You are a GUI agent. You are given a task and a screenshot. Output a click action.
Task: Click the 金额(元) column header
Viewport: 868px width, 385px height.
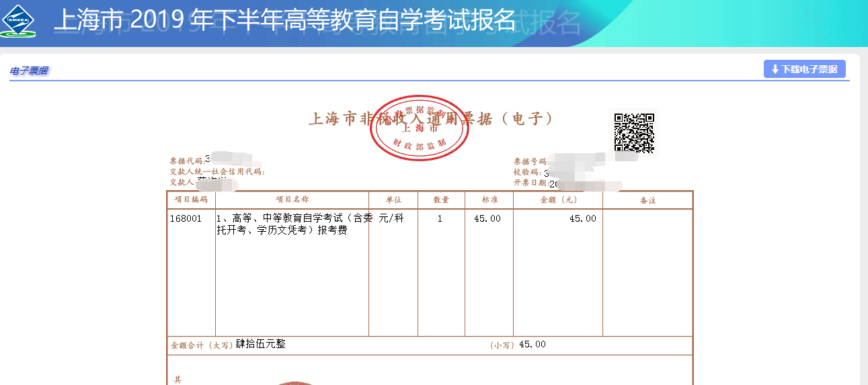click(558, 200)
